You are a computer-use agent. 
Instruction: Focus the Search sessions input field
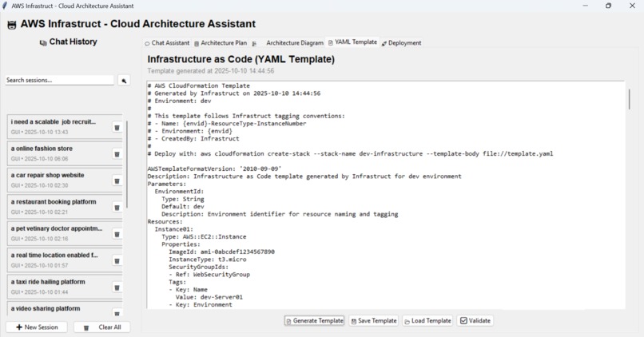pos(60,80)
